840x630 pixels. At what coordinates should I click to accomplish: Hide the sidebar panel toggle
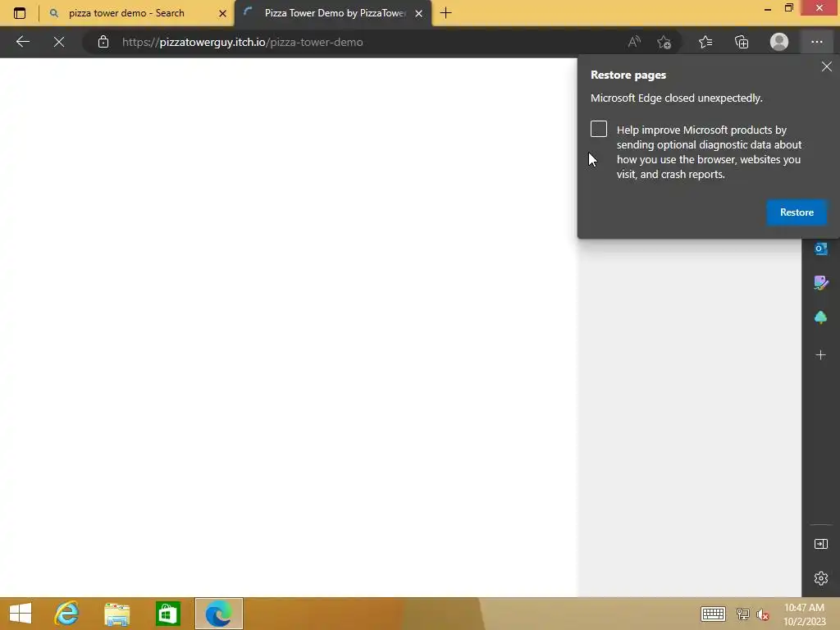[820, 544]
